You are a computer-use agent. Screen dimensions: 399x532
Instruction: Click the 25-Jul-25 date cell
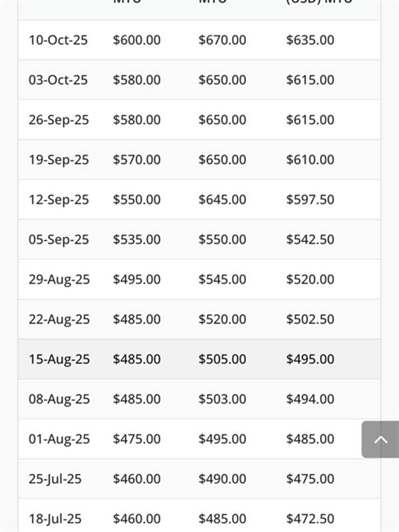click(x=55, y=479)
